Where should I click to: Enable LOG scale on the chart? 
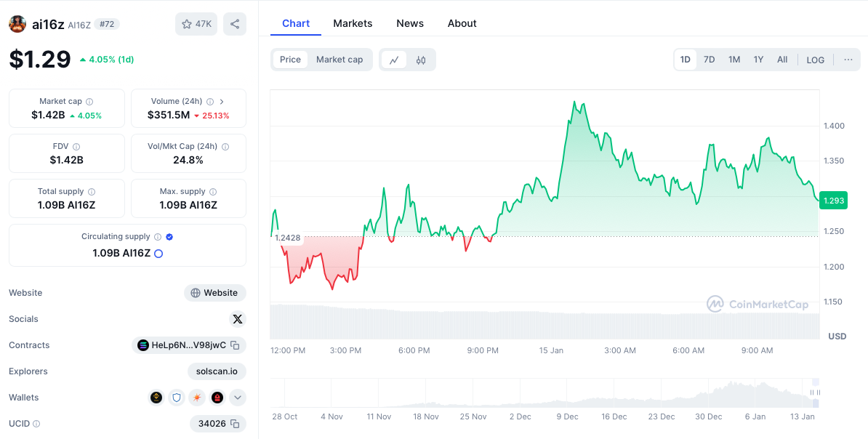coord(815,60)
